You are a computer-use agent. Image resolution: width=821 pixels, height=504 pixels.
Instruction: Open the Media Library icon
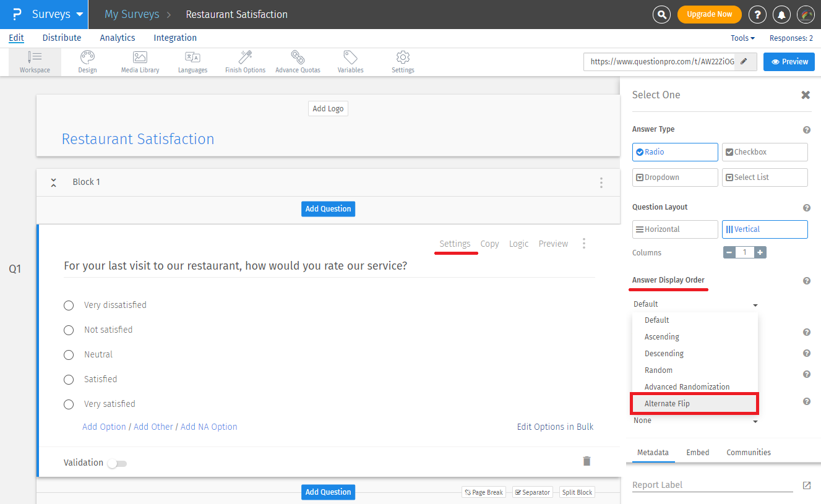[x=140, y=58]
